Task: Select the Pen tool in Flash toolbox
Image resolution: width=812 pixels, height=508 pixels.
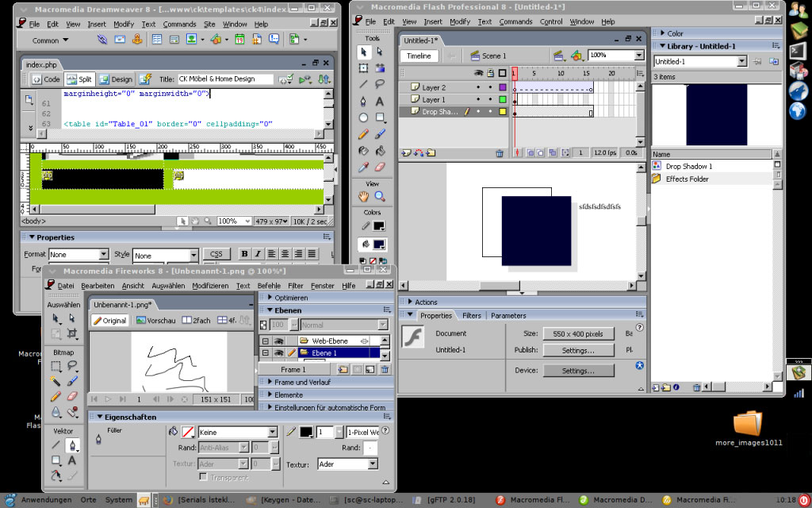Action: pyautogui.click(x=363, y=101)
